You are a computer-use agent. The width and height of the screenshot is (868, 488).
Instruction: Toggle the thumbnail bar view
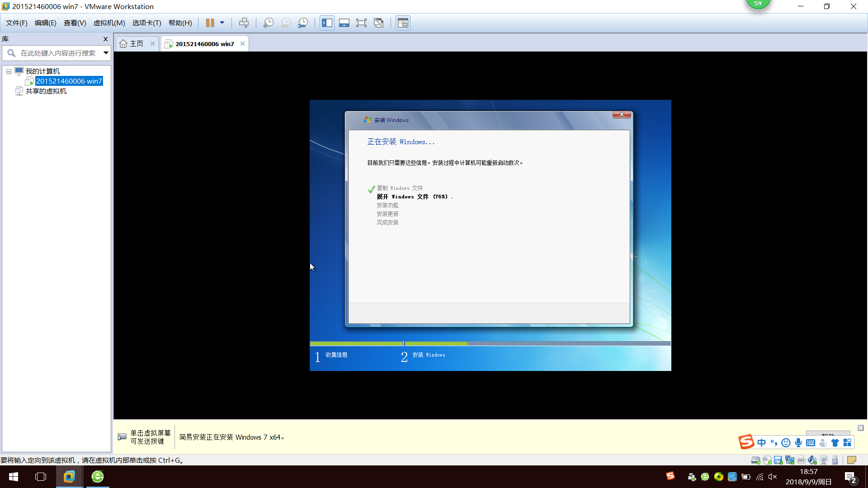[344, 23]
